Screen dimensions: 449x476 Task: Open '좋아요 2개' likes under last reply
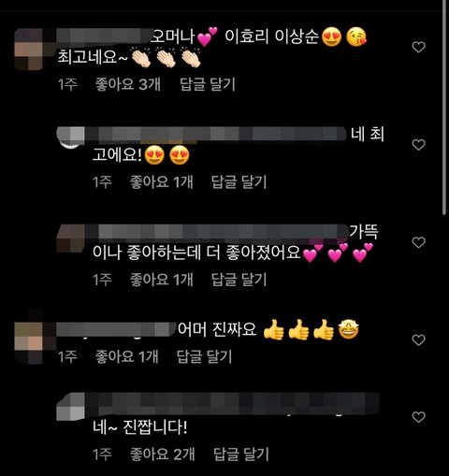point(162,454)
